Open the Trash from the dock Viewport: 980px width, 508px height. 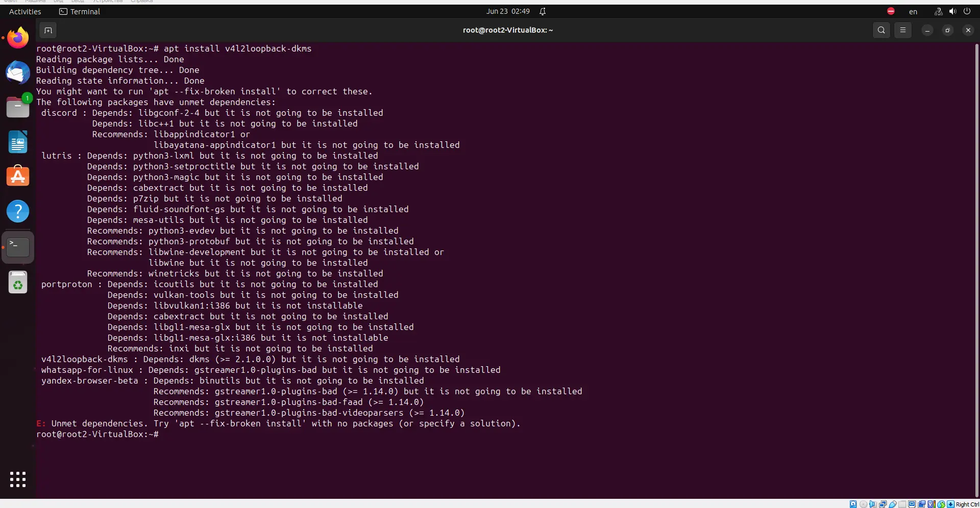click(18, 282)
